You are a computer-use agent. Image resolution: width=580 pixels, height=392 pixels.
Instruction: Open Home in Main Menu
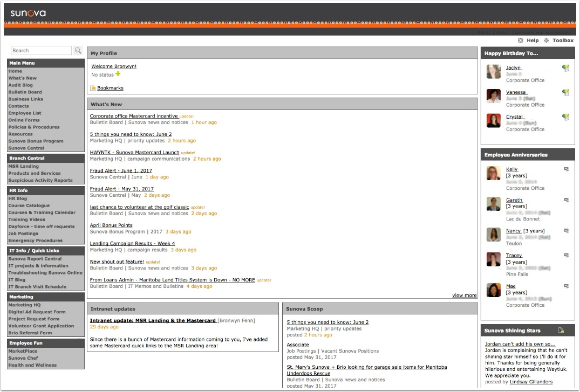[15, 71]
